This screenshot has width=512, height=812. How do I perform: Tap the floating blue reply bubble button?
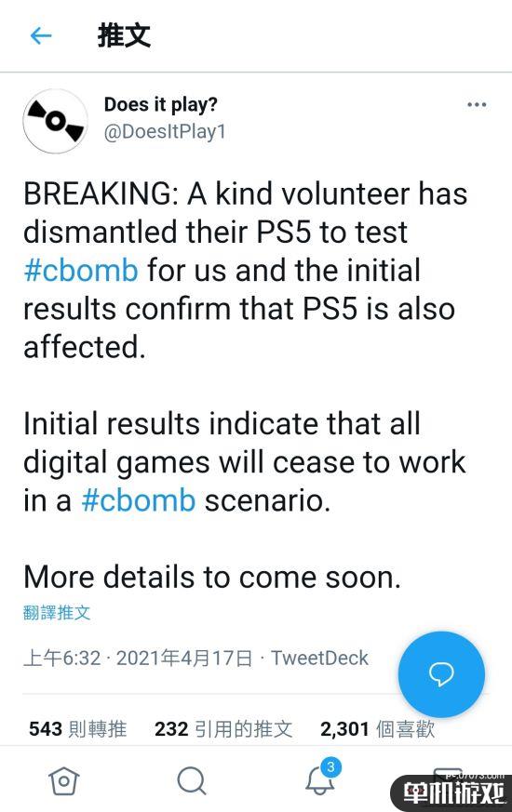(441, 673)
